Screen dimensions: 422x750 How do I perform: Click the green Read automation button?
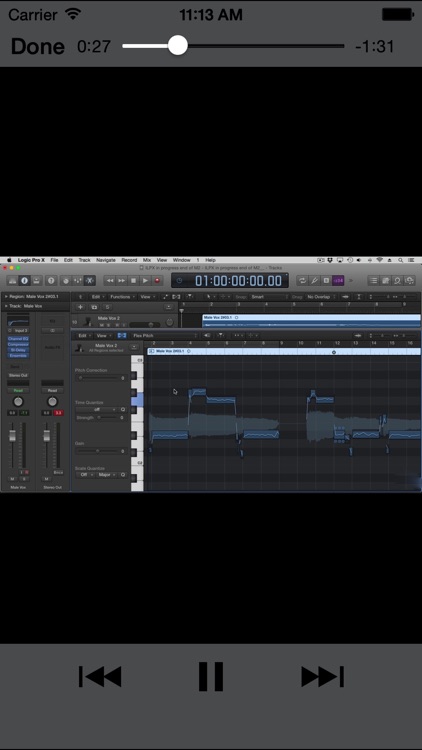click(18, 391)
